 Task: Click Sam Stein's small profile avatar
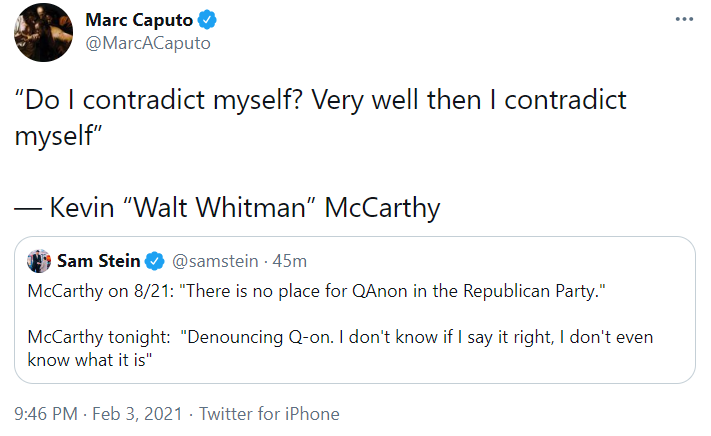coord(38,261)
